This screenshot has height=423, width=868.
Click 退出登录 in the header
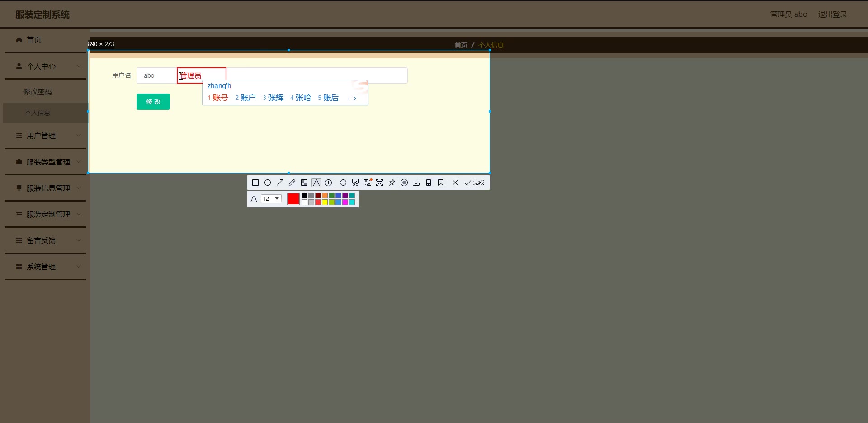pyautogui.click(x=833, y=14)
